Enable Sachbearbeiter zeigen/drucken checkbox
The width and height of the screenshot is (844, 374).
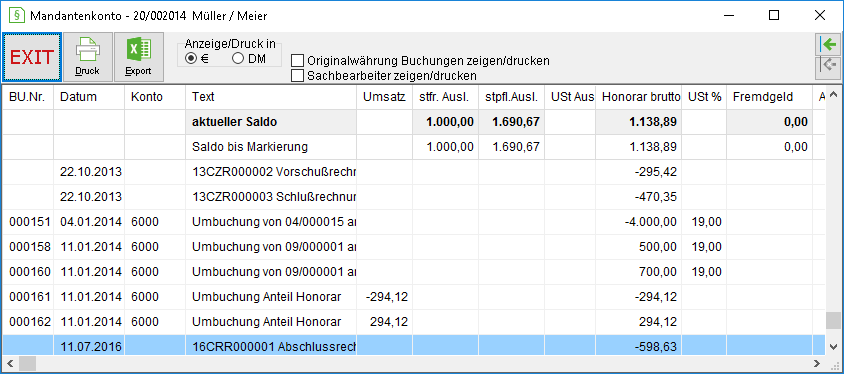(x=297, y=75)
